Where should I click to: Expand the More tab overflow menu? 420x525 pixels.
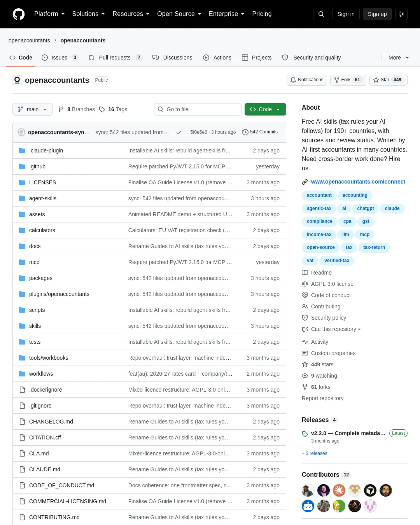pos(399,58)
